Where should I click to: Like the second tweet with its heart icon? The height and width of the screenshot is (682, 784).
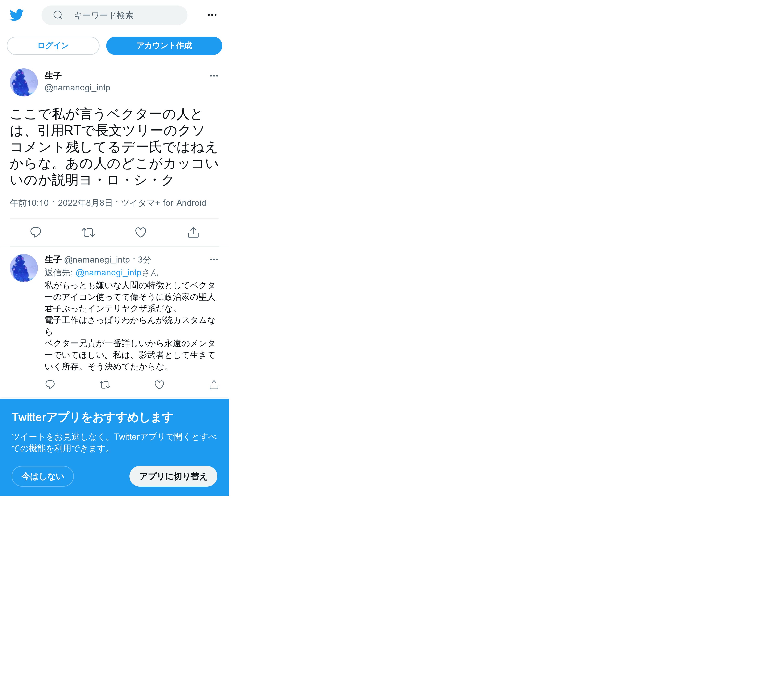tap(159, 385)
